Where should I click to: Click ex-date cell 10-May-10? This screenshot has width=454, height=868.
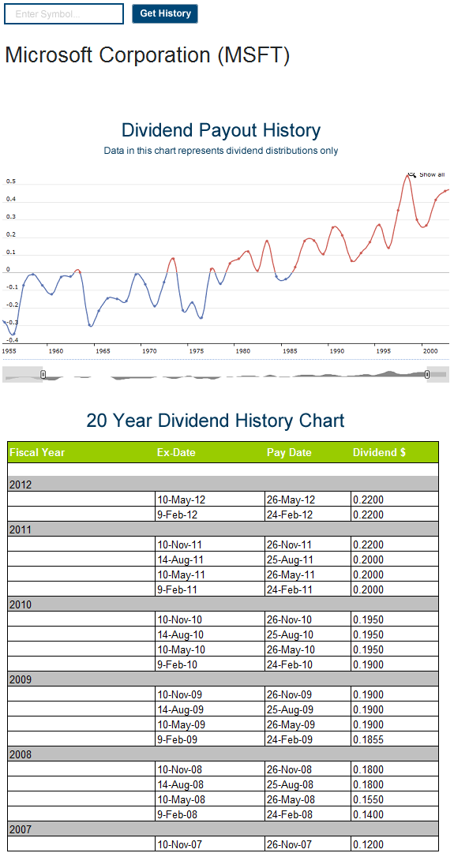pos(210,649)
